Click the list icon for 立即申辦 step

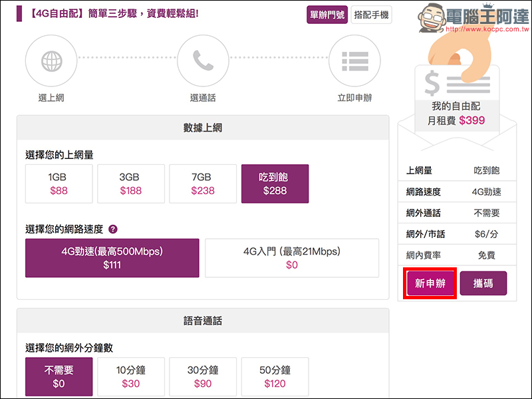tap(354, 61)
